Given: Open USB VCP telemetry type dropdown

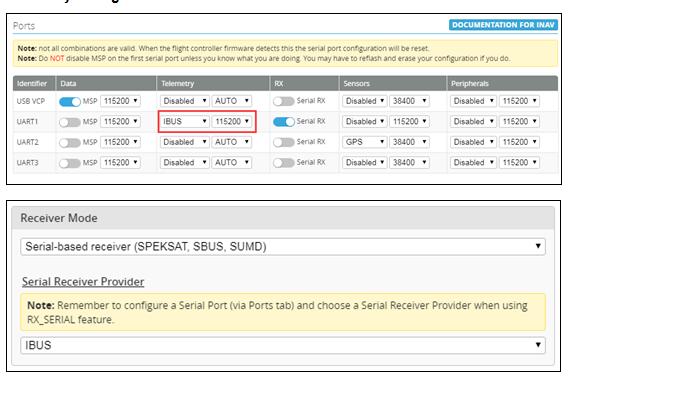Looking at the screenshot, I should pyautogui.click(x=185, y=101).
